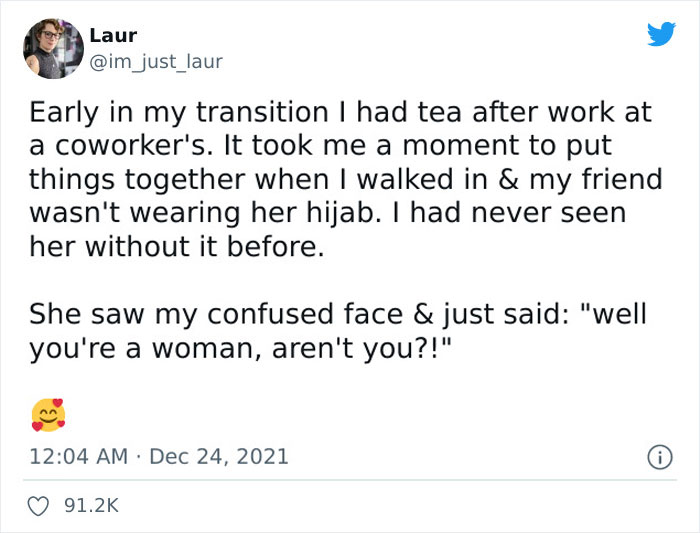Screen dimensions: 700x533
Task: Click the display name Laur
Action: pyautogui.click(x=113, y=36)
